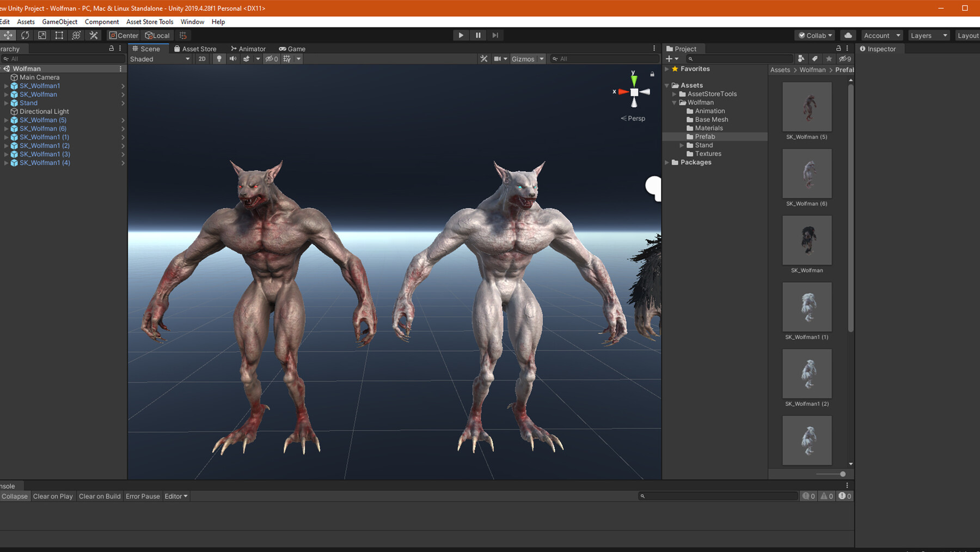980x552 pixels.
Task: Open the Gizmos dropdown arrow
Action: point(542,59)
